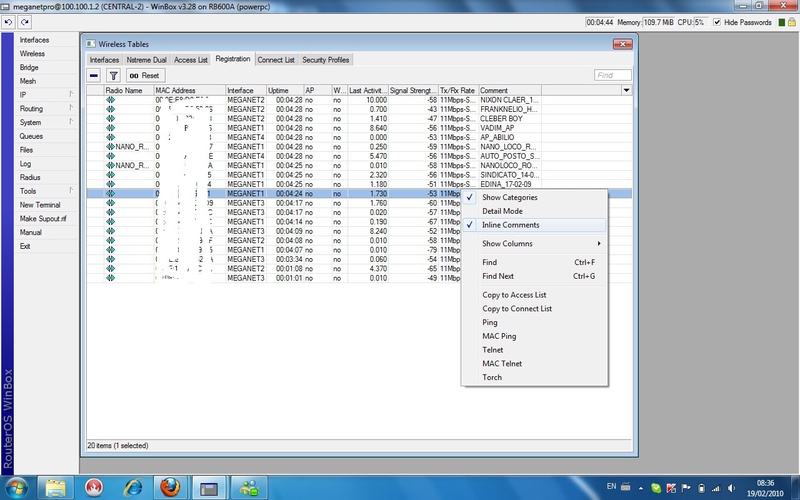Click radio icon of NIXON CLAER row
The image size is (800, 500).
pyautogui.click(x=111, y=100)
